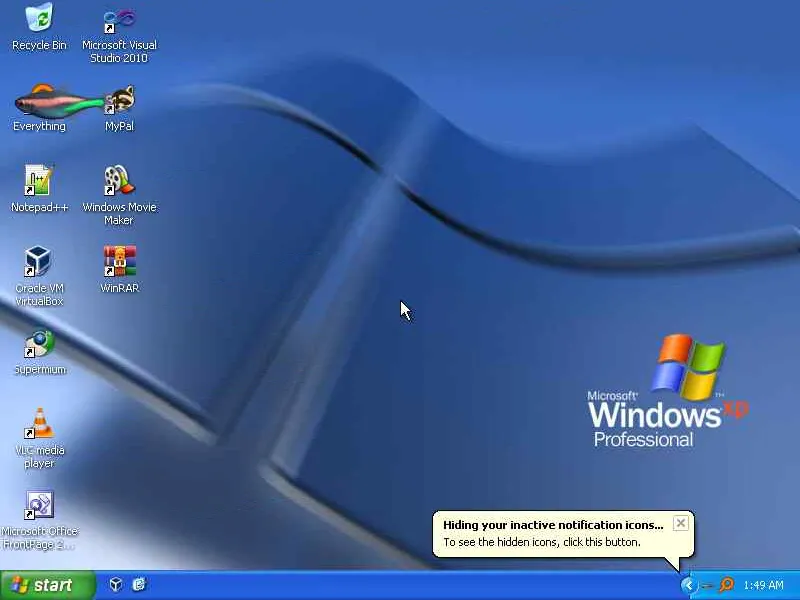
Task: Select the WinRAR desktop shortcut
Action: coord(119,269)
